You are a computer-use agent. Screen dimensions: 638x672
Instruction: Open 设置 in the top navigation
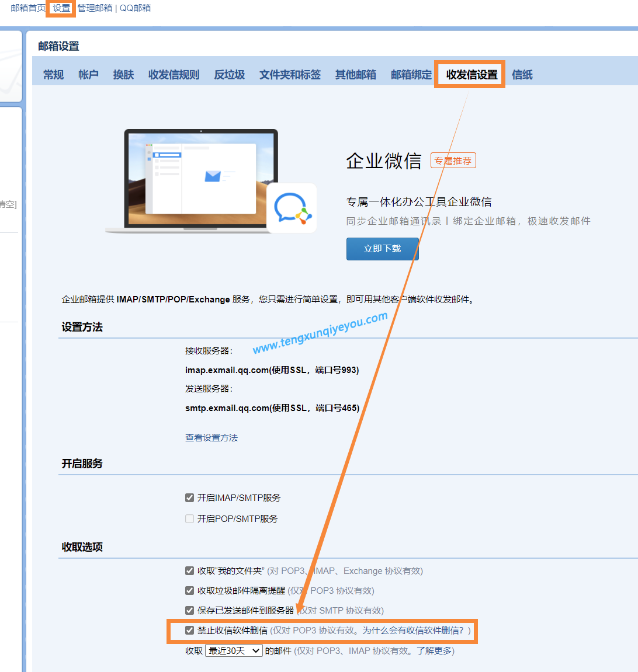pos(61,8)
